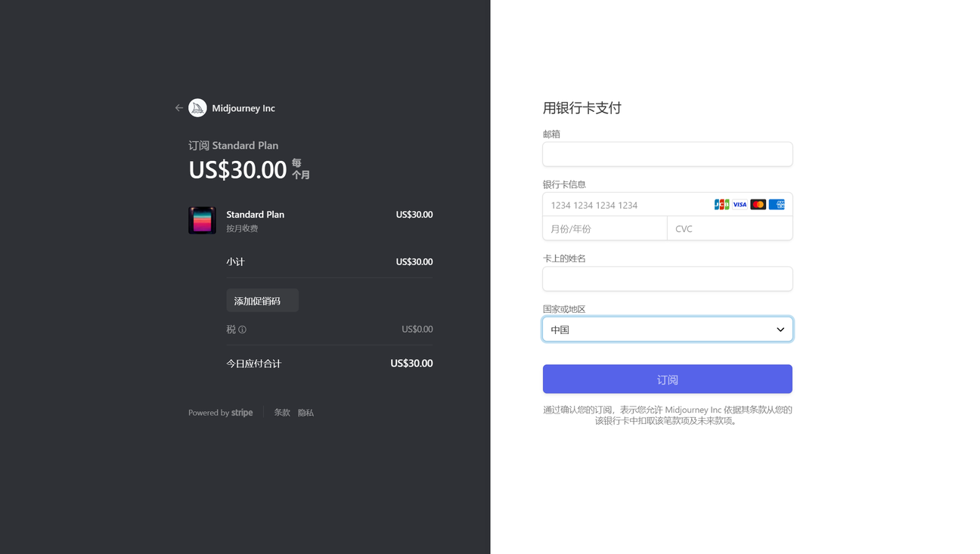Click the JCB card logo
Screen dimensions: 980x554
pyautogui.click(x=721, y=205)
